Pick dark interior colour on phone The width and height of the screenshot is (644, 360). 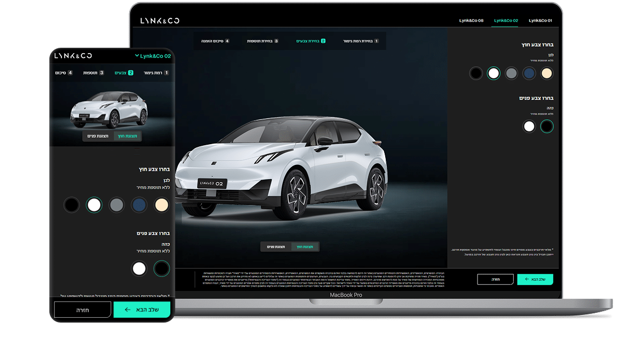162,269
